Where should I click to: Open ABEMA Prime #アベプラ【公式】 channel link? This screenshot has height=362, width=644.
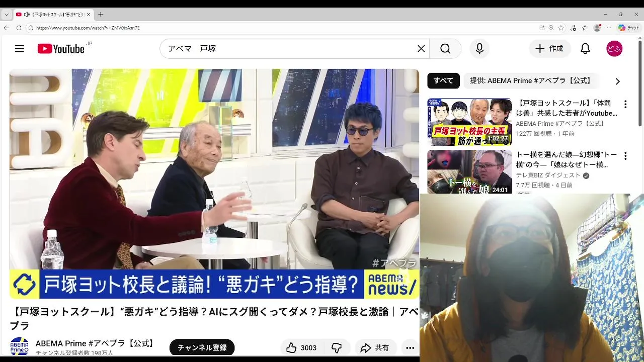tap(96, 343)
